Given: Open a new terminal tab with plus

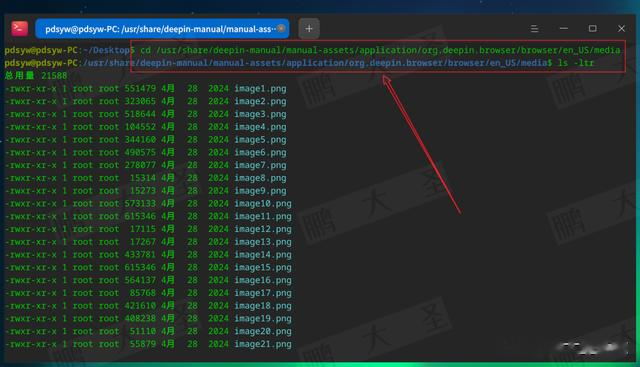Looking at the screenshot, I should [309, 29].
